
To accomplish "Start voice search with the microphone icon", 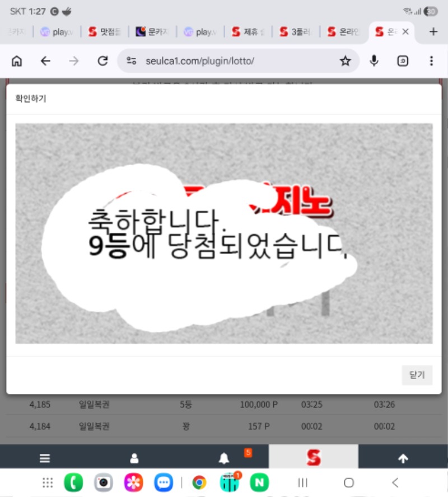I will pos(374,61).
